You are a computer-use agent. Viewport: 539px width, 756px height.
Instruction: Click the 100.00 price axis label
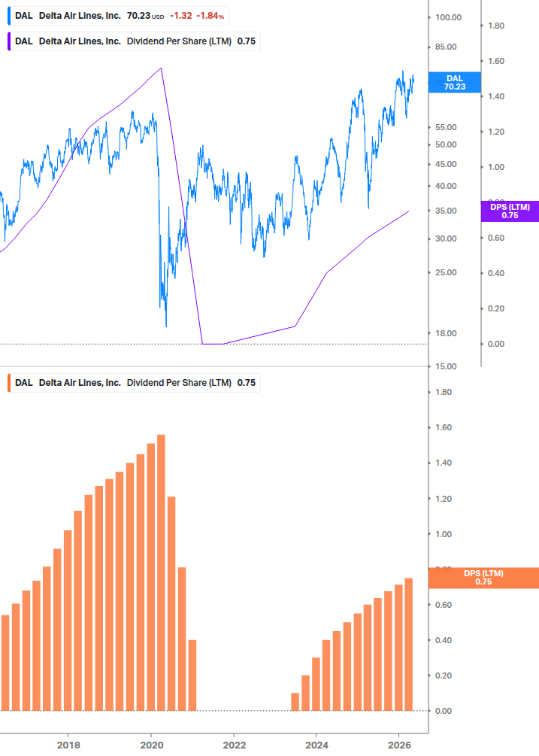coord(449,17)
